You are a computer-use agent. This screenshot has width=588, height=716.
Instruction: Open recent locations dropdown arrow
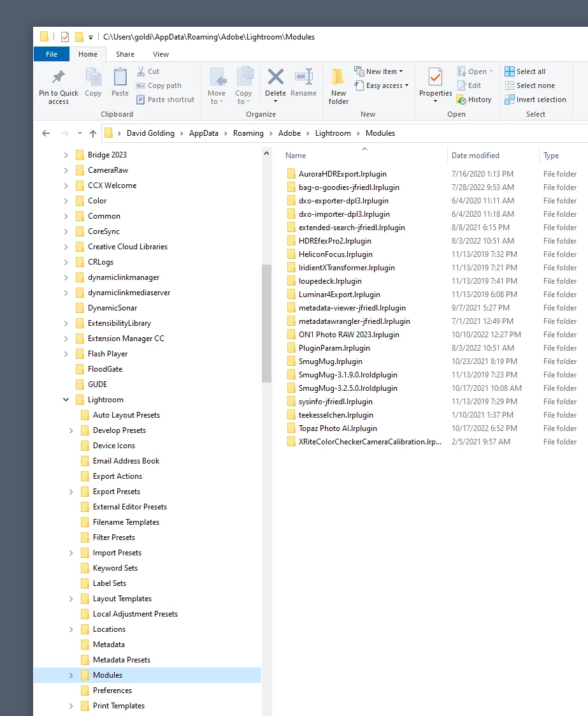click(x=80, y=133)
